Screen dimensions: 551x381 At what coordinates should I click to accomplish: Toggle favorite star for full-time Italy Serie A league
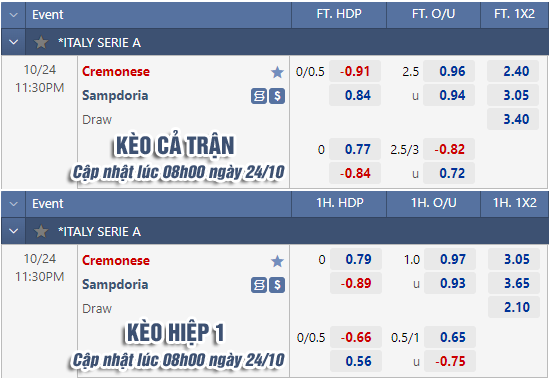(41, 43)
